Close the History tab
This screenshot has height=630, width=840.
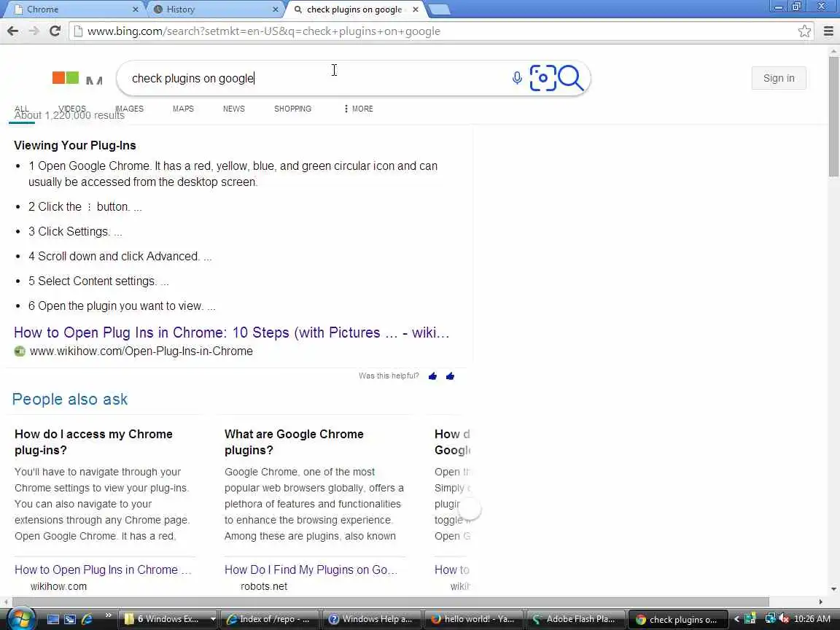pos(276,9)
